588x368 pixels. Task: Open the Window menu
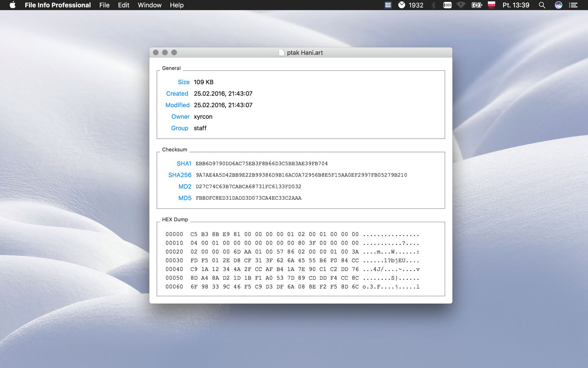tap(149, 5)
